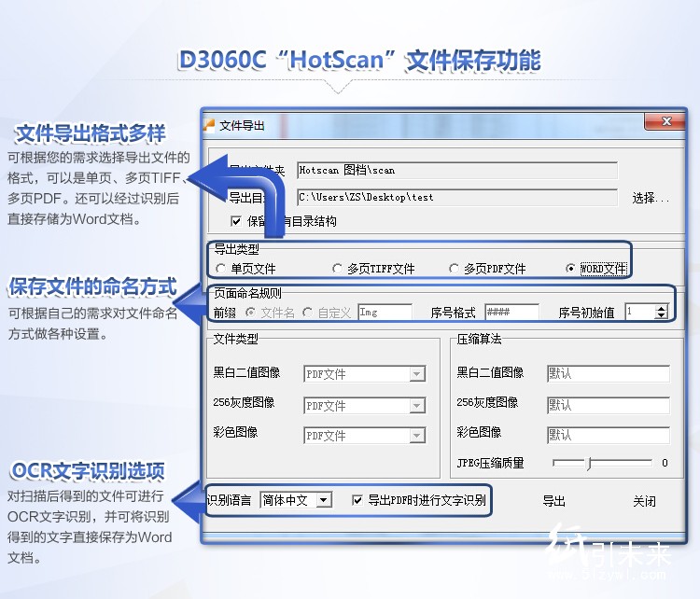The width and height of the screenshot is (700, 599).
Task: Open the 识别语言 简体中文 dropdown
Action: point(323,501)
